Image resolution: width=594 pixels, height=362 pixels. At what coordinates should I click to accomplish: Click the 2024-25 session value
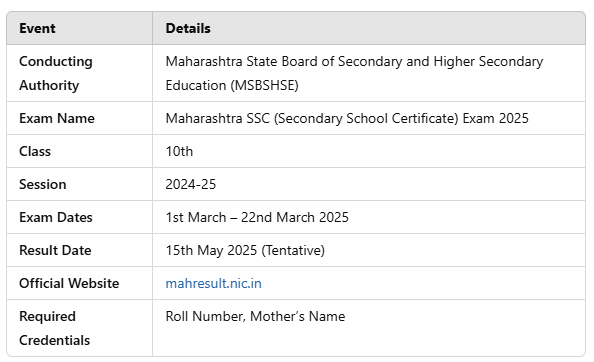(x=191, y=184)
